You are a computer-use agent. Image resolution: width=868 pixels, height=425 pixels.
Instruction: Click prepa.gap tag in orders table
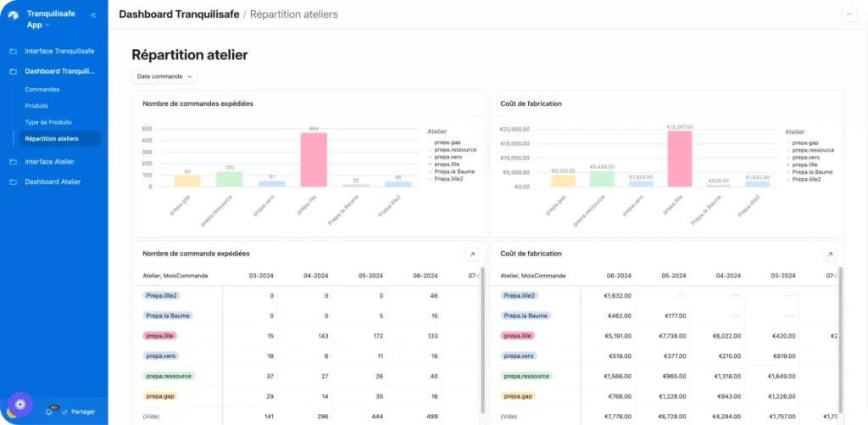click(159, 396)
